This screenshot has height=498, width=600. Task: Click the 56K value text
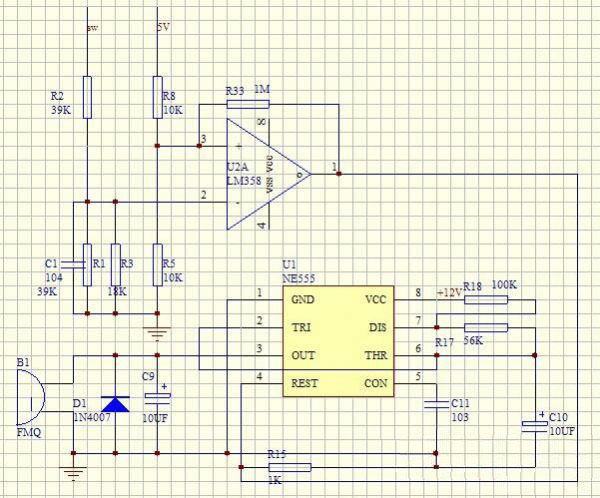tap(474, 340)
